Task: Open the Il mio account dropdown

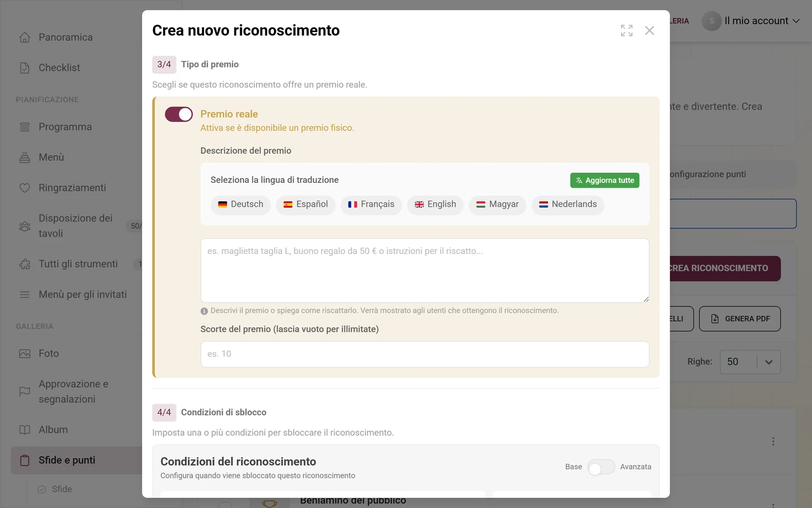Action: 762,21
